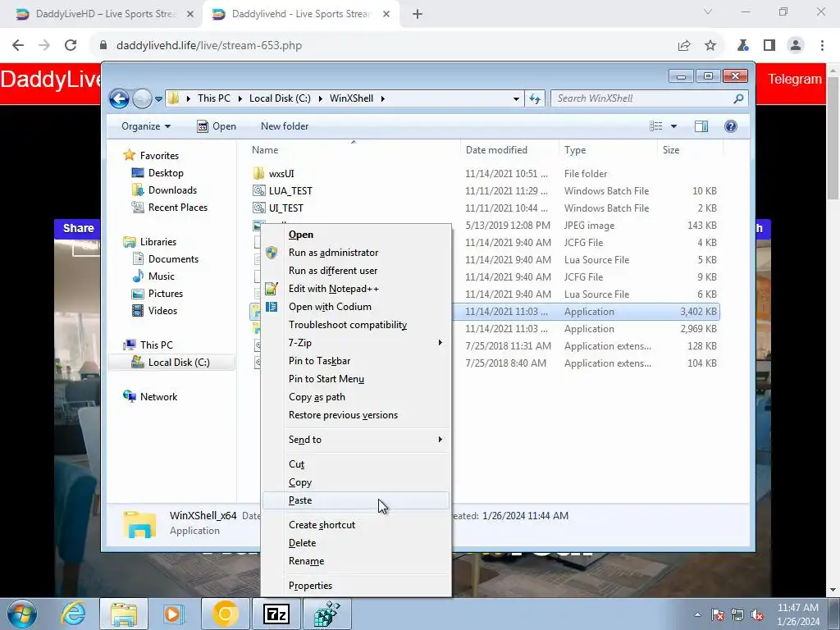The image size is (840, 630).
Task: Click the refresh button beside address bar
Action: point(535,98)
